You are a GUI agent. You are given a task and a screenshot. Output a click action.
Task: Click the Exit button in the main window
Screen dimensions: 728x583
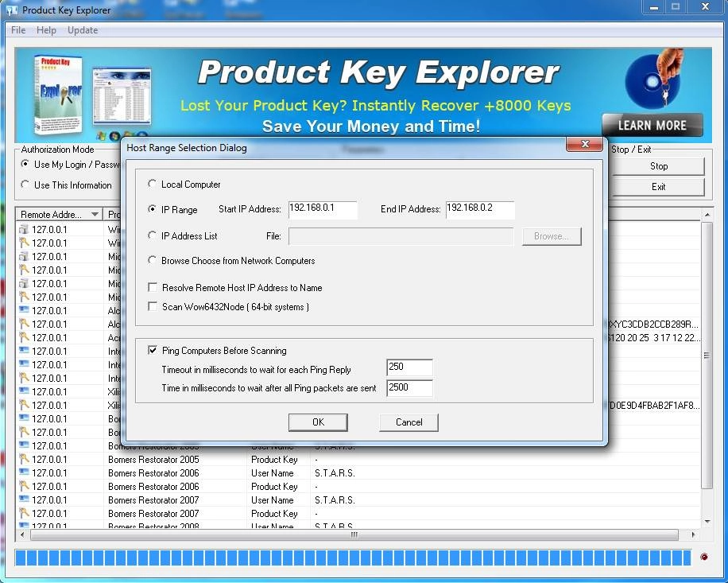pyautogui.click(x=658, y=187)
